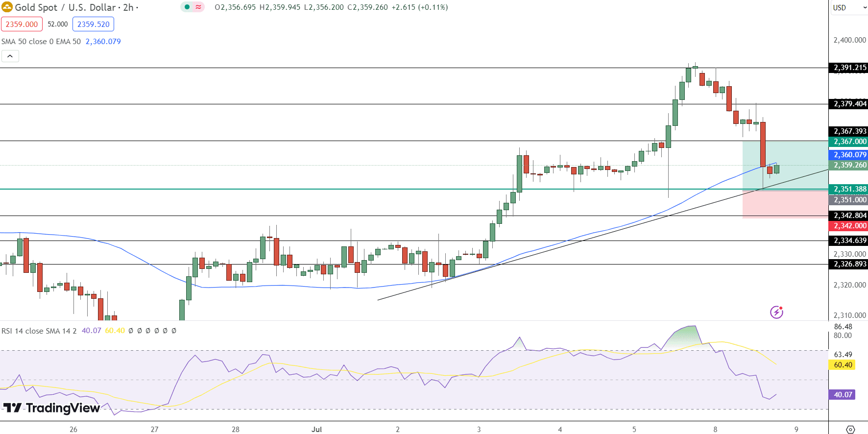Click the Gold Spot symbol logo icon
The height and width of the screenshot is (434, 868).
pyautogui.click(x=7, y=7)
